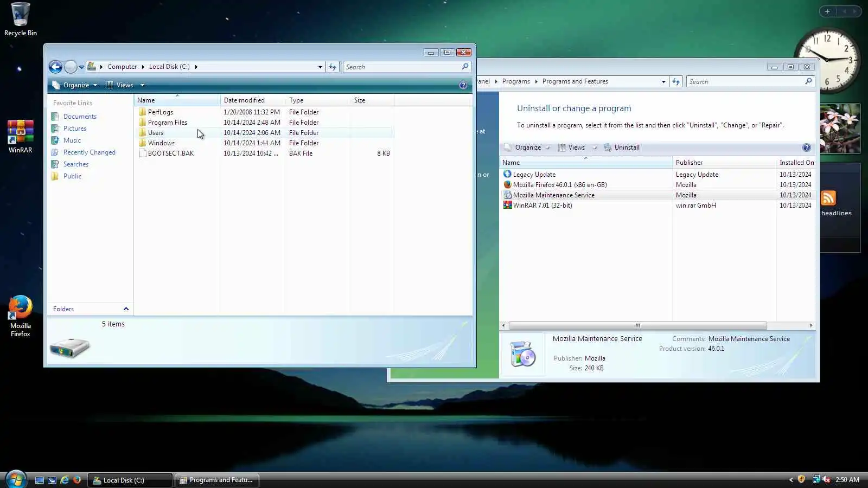The height and width of the screenshot is (488, 868).
Task: Select the Windows folder icon
Action: (142, 143)
